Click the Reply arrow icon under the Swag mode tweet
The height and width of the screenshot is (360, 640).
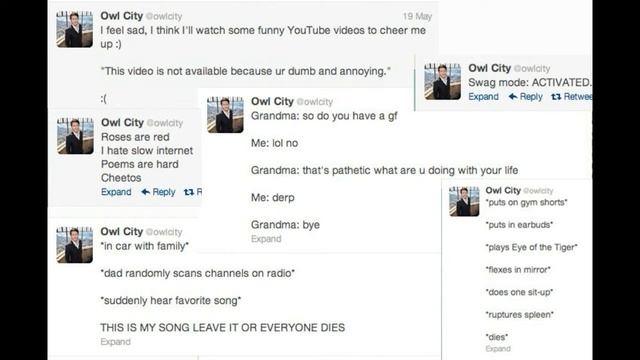tap(513, 97)
